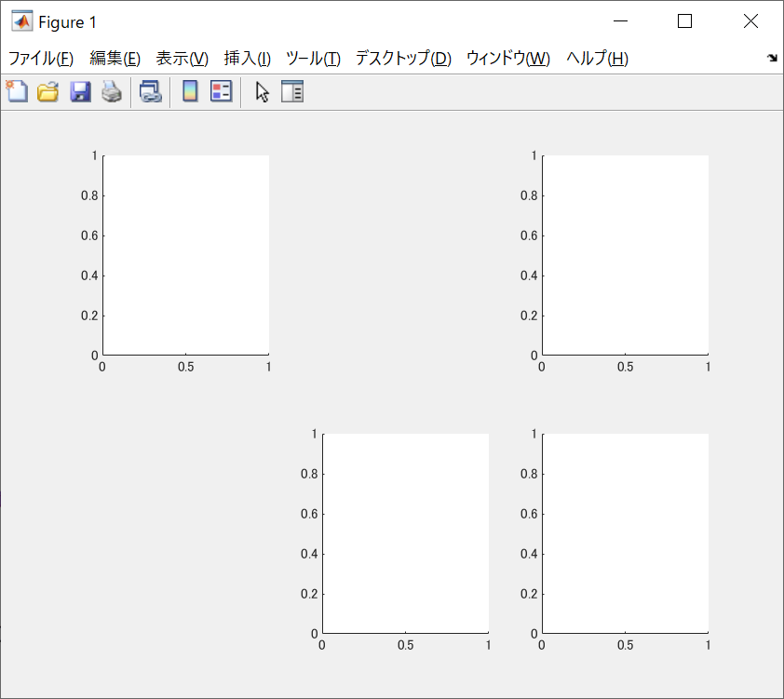The image size is (784, 699).
Task: Minimize the Figure 1 window
Action: click(x=620, y=21)
